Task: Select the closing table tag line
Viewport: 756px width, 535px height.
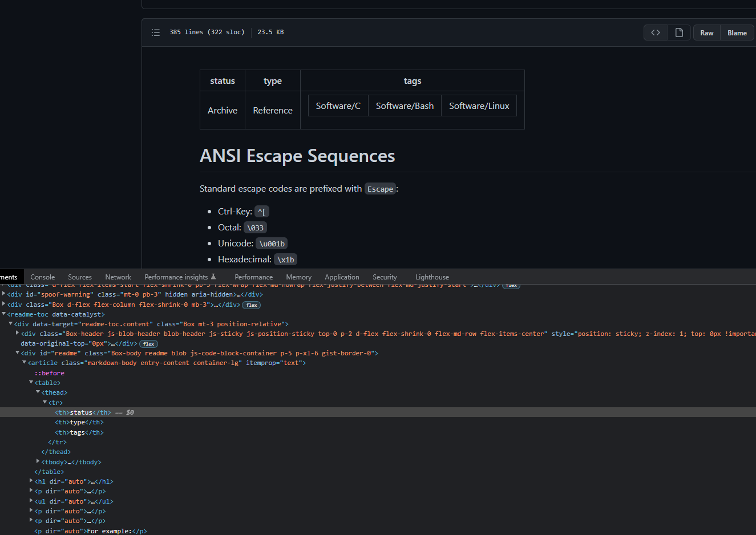Action: (x=49, y=472)
